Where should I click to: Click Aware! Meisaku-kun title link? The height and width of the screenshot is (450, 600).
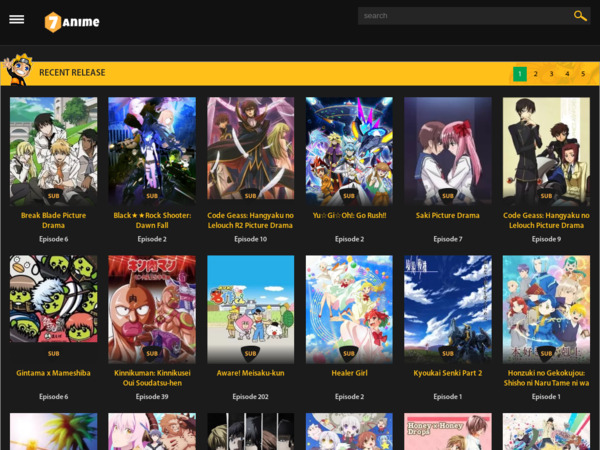tap(251, 373)
